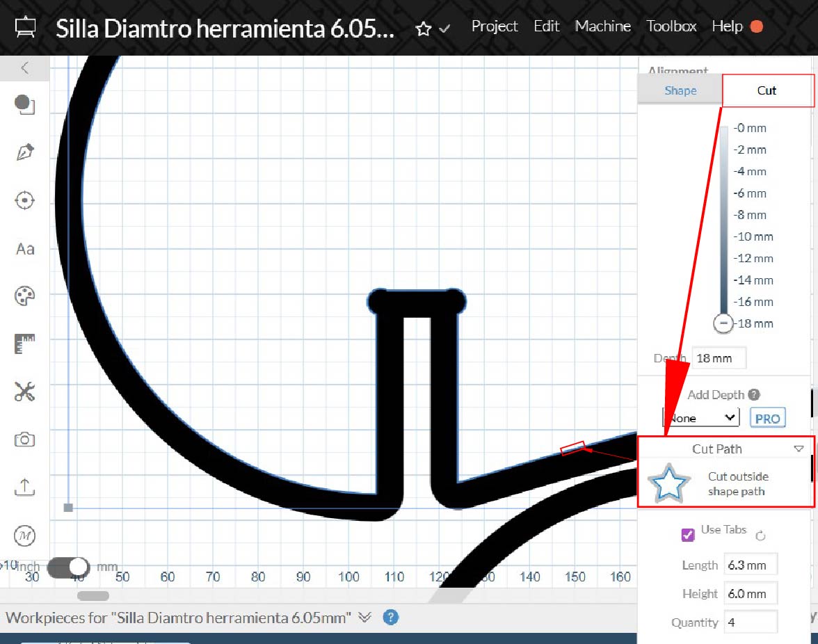Click the project title Silla Diamtro herramienta

tap(225, 28)
